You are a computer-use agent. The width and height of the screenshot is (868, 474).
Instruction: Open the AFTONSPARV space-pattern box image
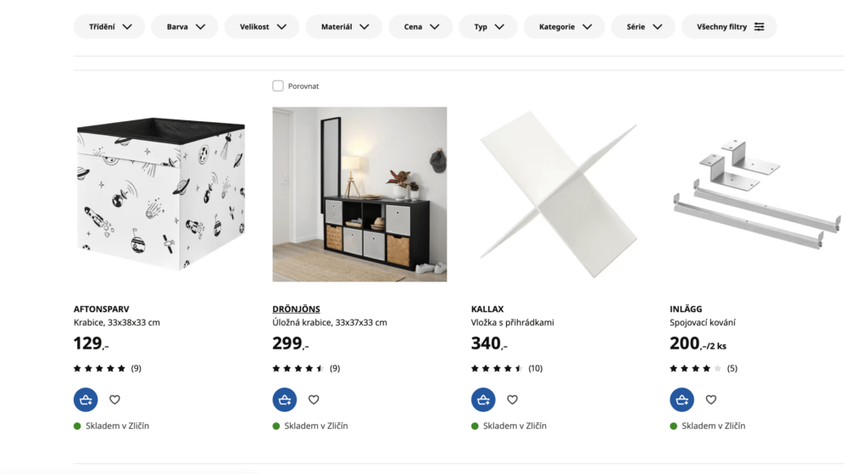tap(160, 194)
